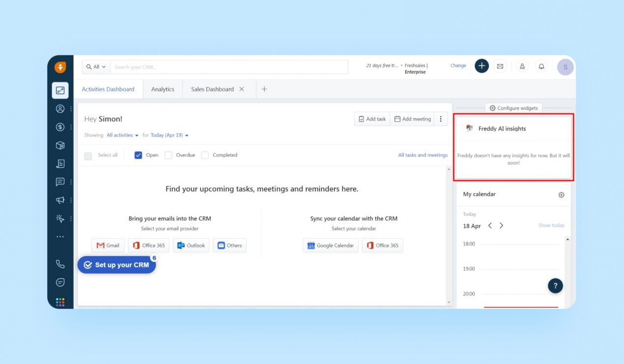Connect Gmail email provider

[108, 246]
